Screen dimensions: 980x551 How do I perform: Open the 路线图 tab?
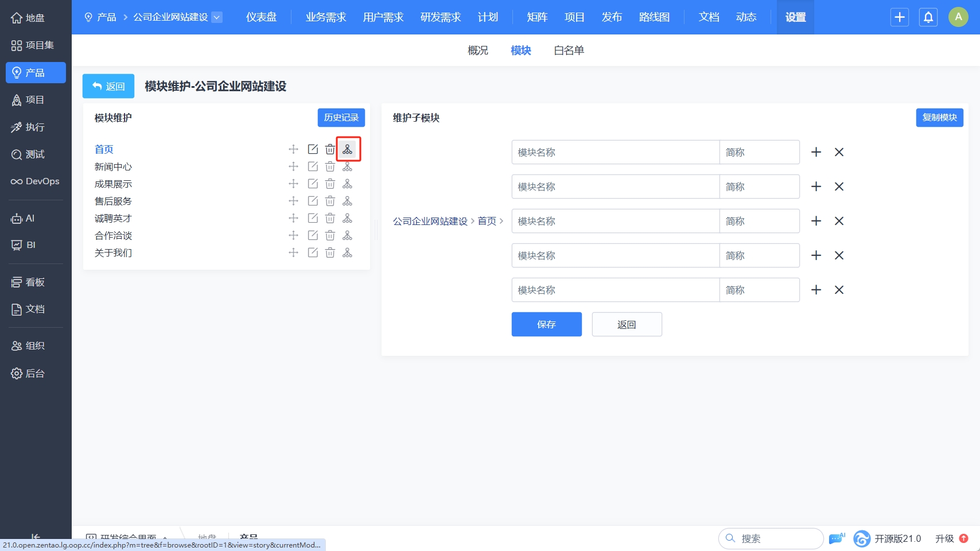[654, 17]
